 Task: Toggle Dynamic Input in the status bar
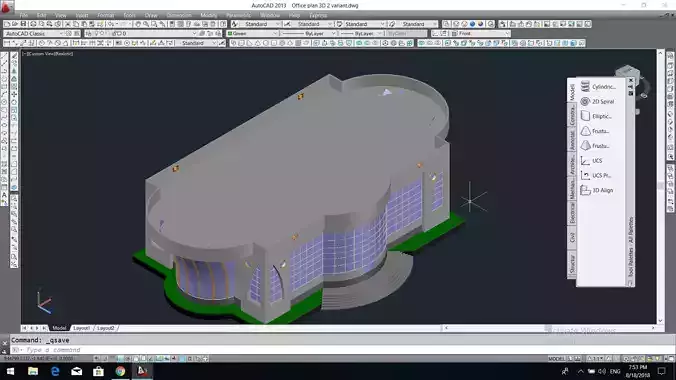click(x=166, y=358)
